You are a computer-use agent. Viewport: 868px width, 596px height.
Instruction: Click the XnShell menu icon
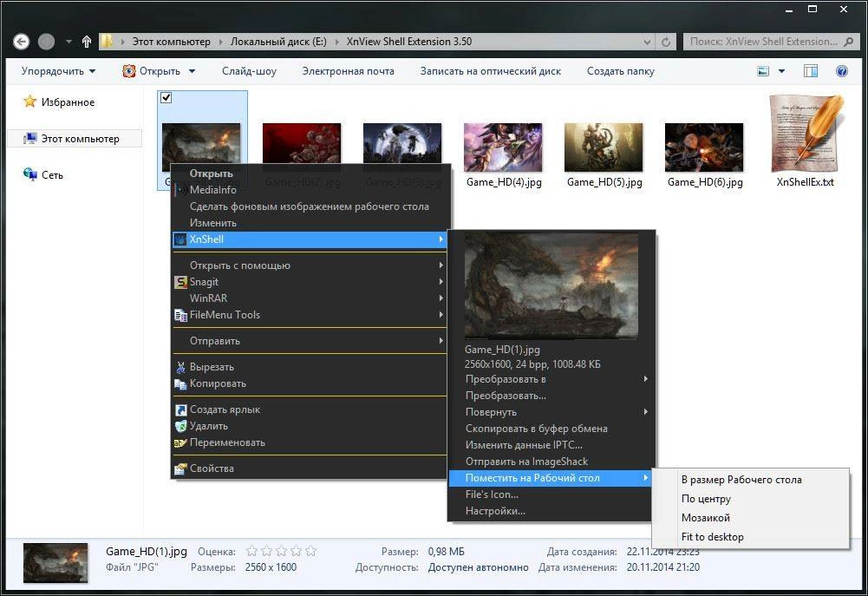[x=180, y=239]
